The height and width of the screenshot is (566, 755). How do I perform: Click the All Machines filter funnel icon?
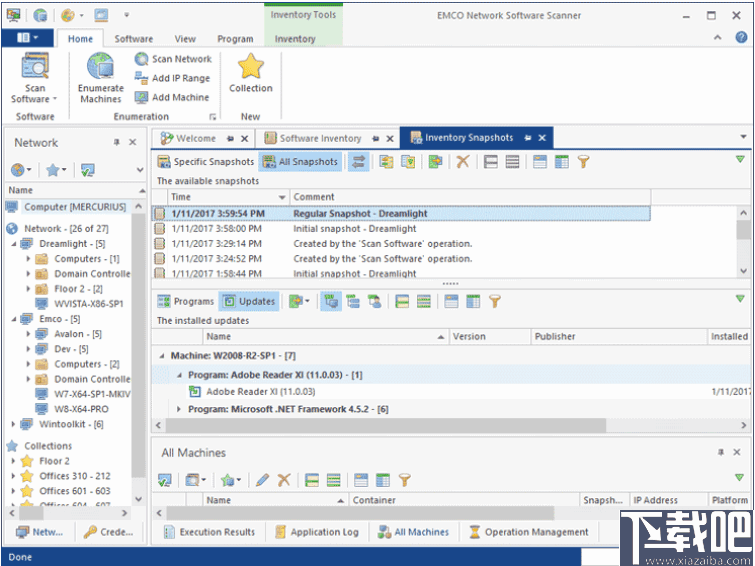pyautogui.click(x=405, y=480)
